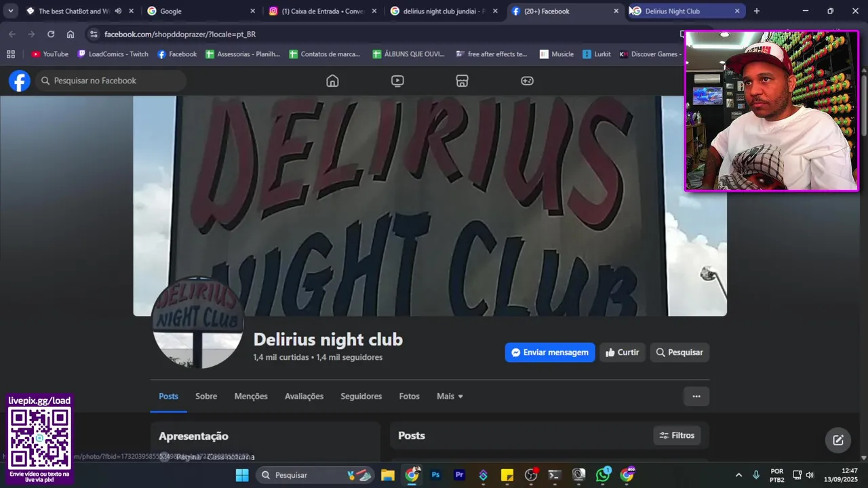Open the Delirius Night Club profile picture
Image resolution: width=868 pixels, height=488 pixels.
tap(197, 323)
